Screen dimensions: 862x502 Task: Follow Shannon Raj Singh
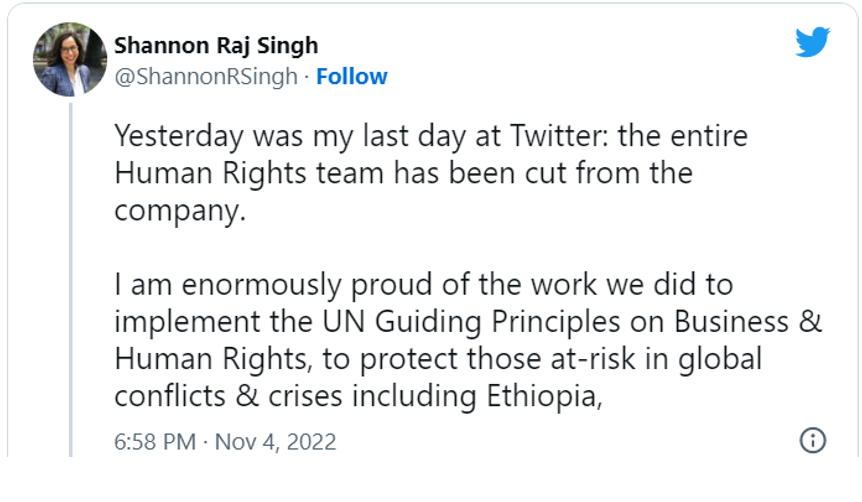tap(352, 77)
